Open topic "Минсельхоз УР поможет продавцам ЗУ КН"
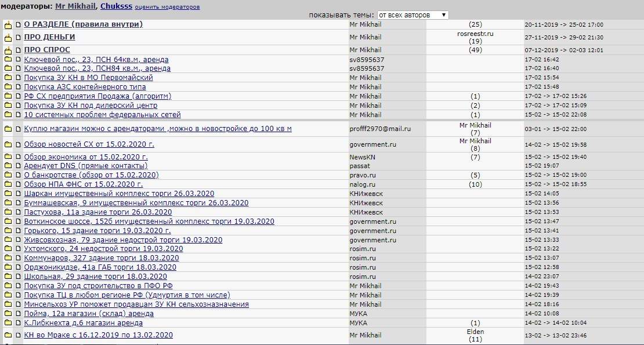Viewport: 644px width, 345px height. click(136, 304)
